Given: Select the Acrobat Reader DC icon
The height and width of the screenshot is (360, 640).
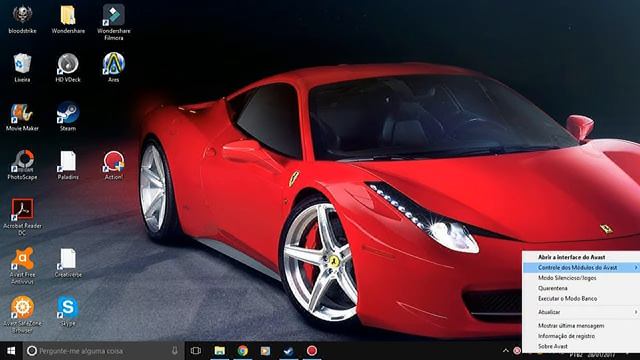Looking at the screenshot, I should (22, 217).
